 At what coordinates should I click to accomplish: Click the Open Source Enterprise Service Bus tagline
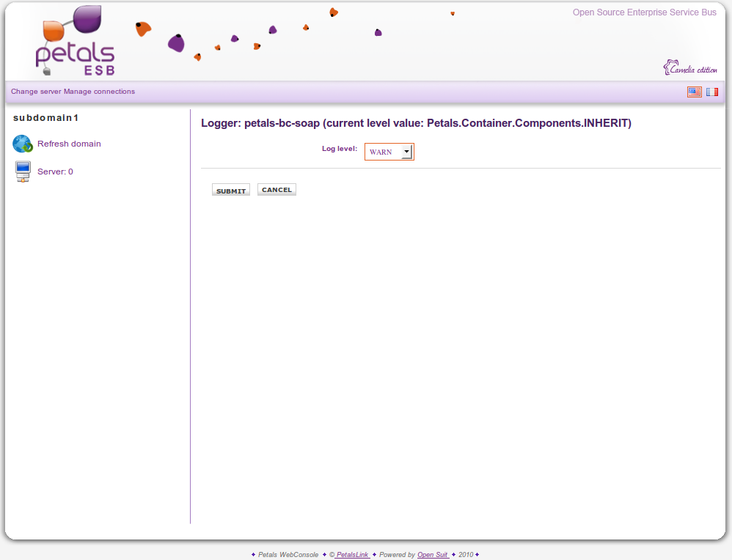click(x=644, y=12)
